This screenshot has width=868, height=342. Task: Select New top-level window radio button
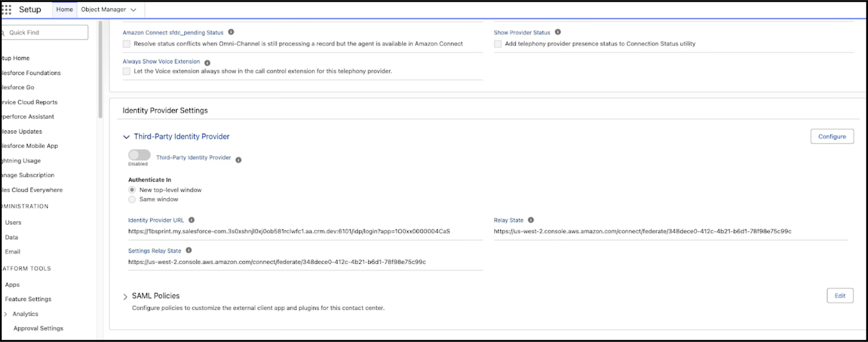(132, 190)
